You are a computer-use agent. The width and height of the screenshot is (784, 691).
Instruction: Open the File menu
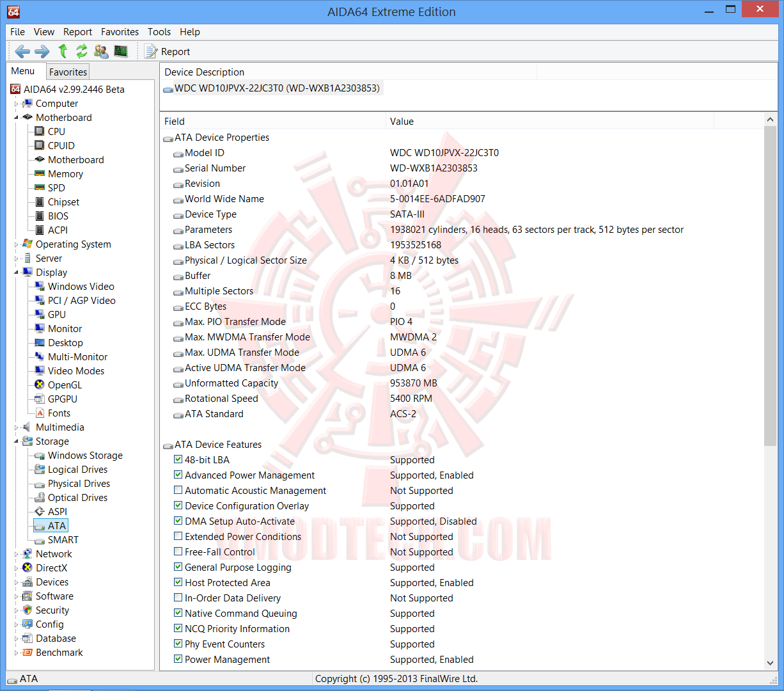[18, 32]
